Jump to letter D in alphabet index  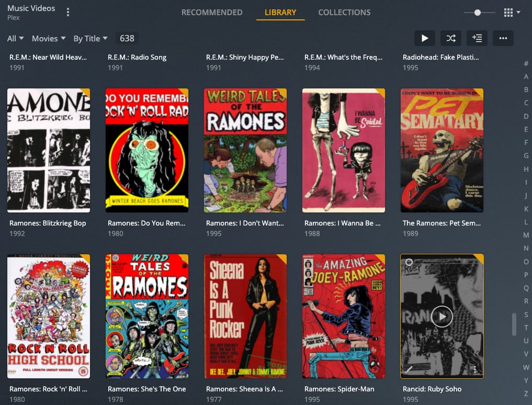tap(526, 116)
